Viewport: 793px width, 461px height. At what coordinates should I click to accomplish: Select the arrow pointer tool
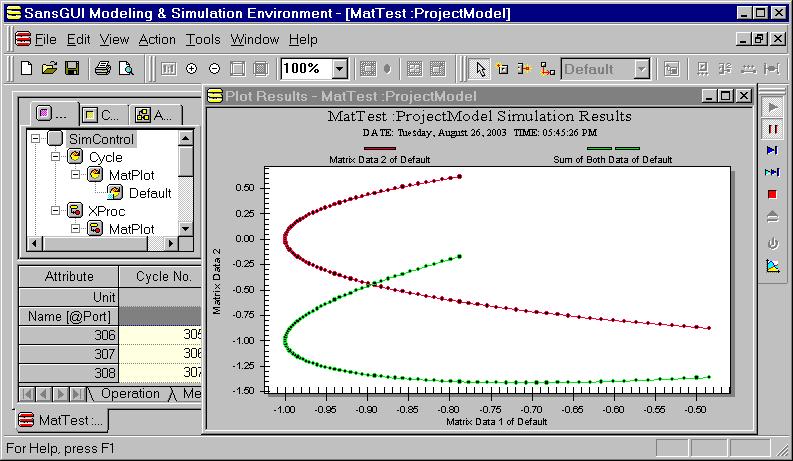tap(479, 69)
